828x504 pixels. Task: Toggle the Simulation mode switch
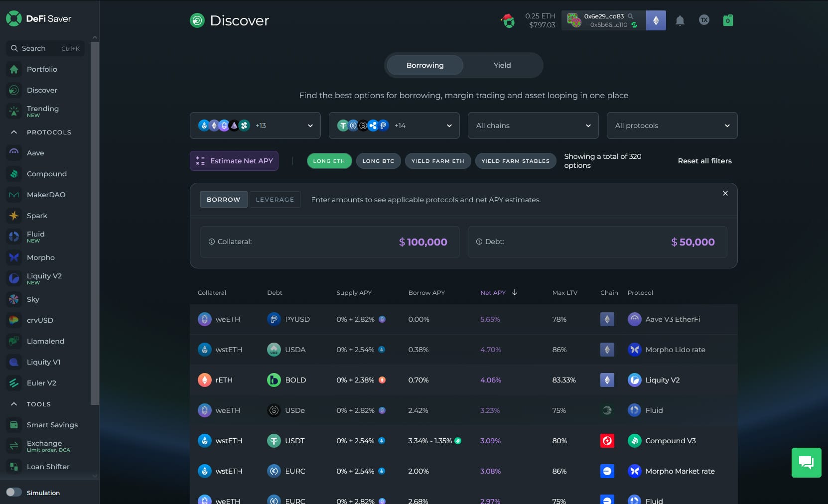(14, 493)
